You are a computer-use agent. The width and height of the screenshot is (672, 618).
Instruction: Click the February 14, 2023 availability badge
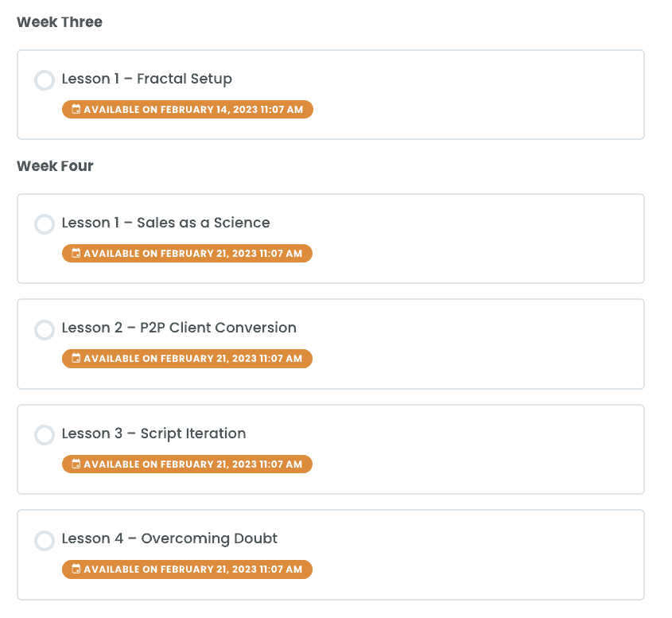tap(188, 109)
